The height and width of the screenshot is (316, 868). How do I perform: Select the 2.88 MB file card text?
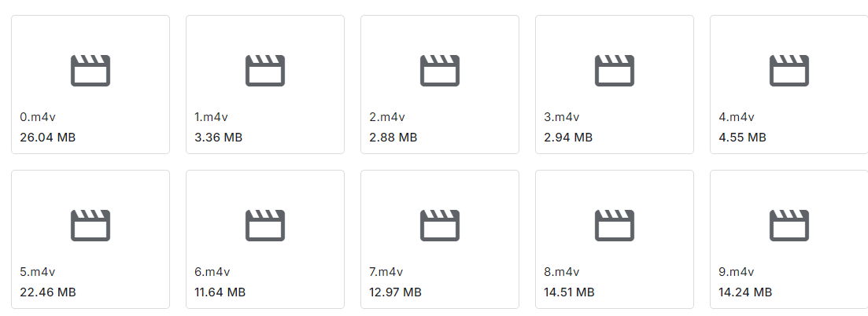393,138
